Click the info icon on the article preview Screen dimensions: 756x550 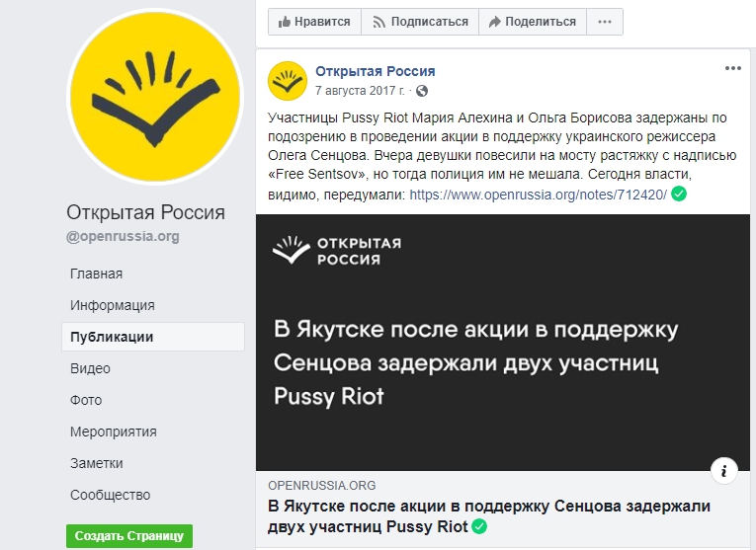(724, 471)
